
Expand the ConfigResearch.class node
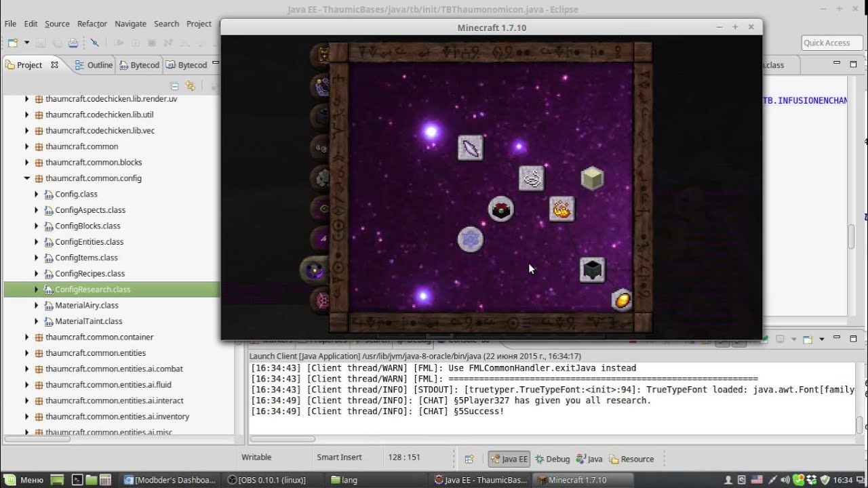tap(37, 289)
